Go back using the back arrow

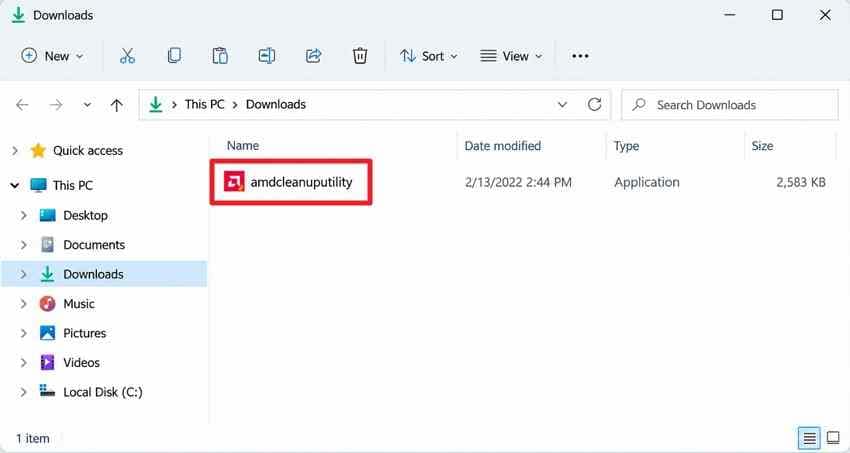click(x=22, y=105)
